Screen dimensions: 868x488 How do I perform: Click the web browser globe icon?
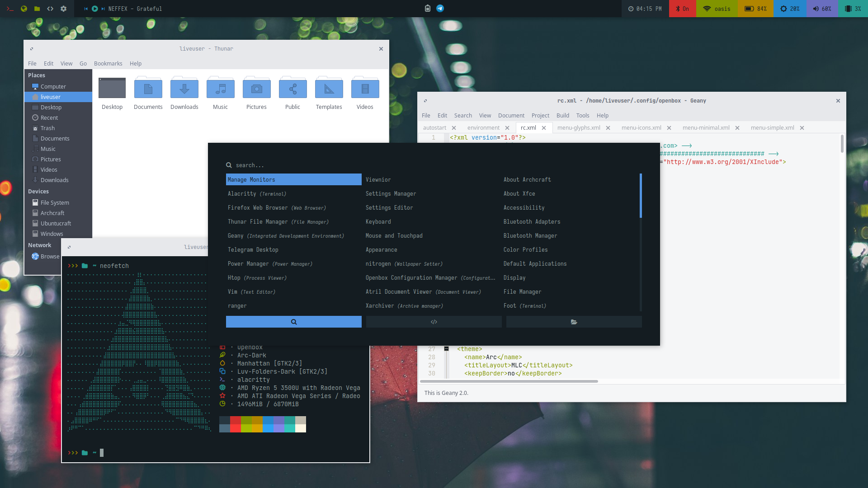pos(24,9)
